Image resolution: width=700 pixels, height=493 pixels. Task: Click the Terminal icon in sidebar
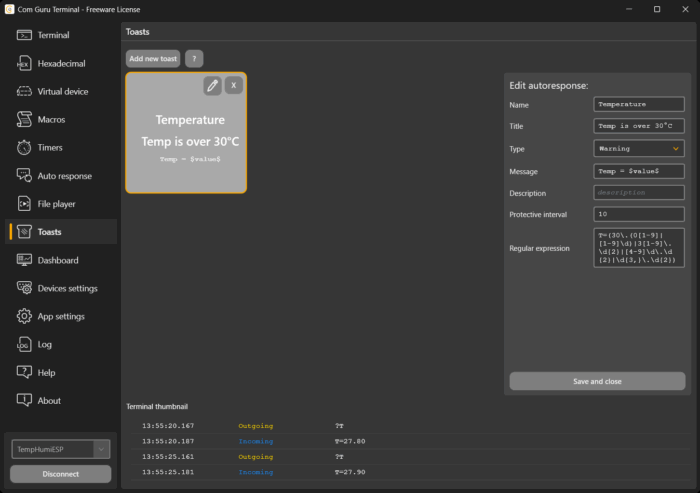coord(24,35)
